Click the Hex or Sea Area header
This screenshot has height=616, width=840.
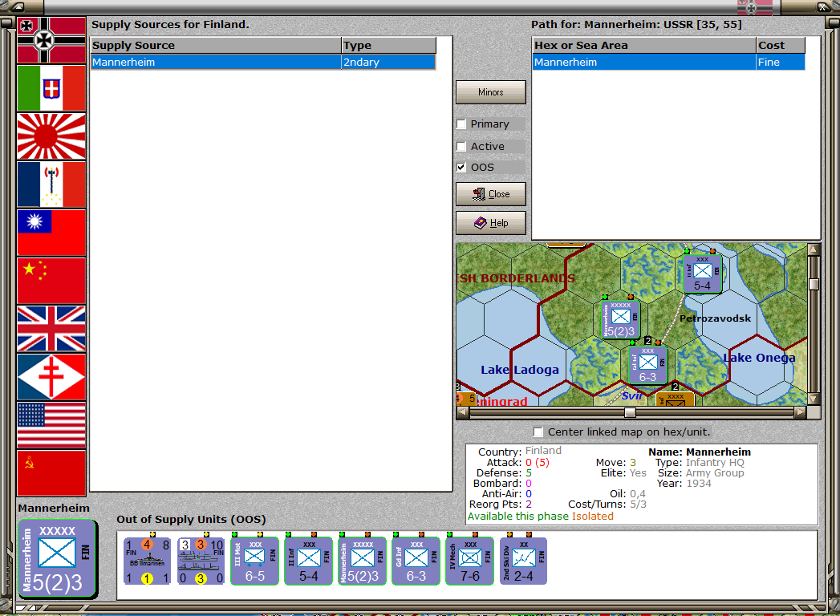click(x=644, y=45)
